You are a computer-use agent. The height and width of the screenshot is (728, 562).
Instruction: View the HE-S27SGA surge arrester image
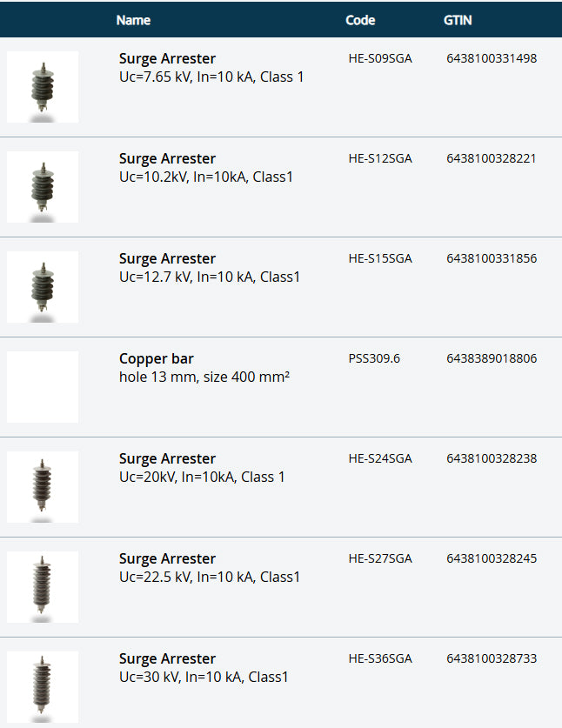[42, 587]
